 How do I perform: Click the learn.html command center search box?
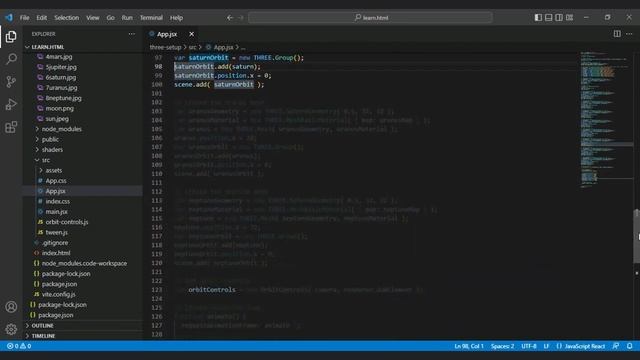click(371, 18)
